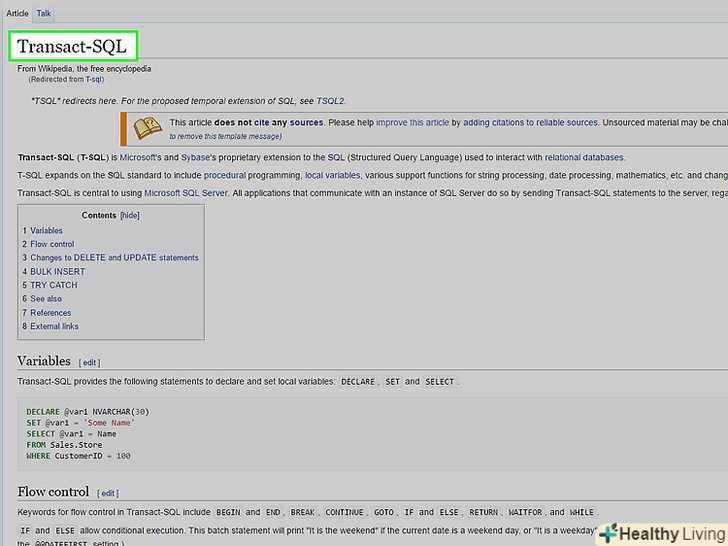
Task: Go to the References section
Action: pos(46,312)
